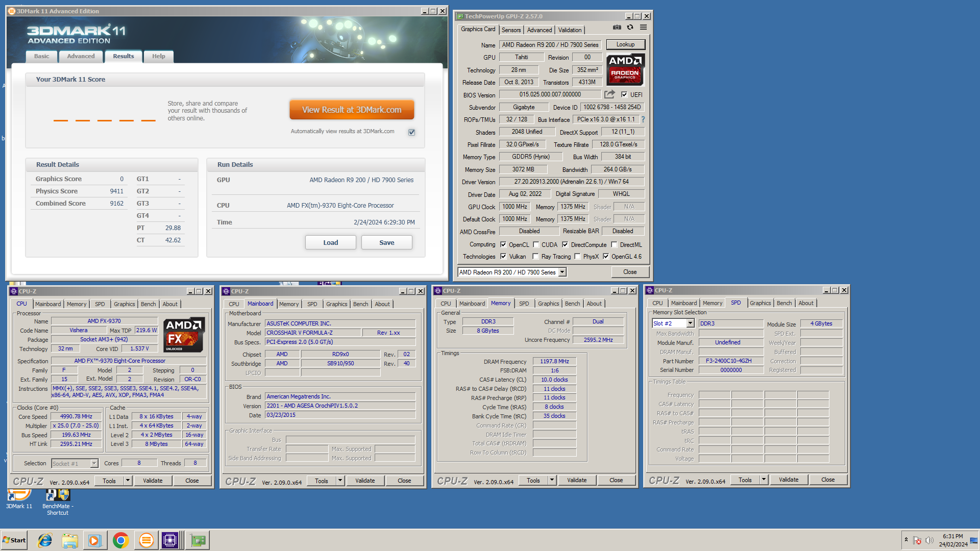Open Tools dropdown arrow in CPU-Z CPU window

point(128,481)
